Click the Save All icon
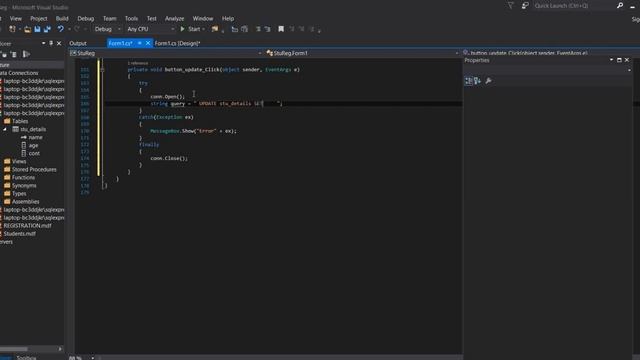Screen dimensions: 640x360 [47, 29]
